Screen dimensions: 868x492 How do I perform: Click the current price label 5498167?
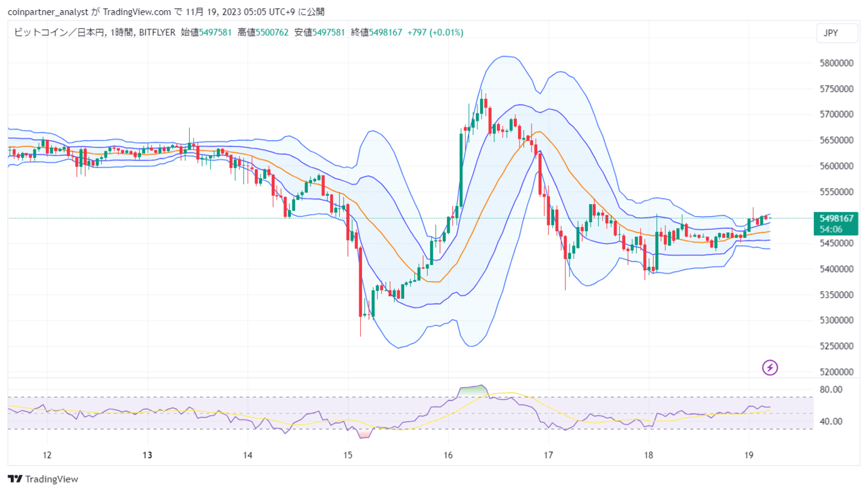point(836,218)
